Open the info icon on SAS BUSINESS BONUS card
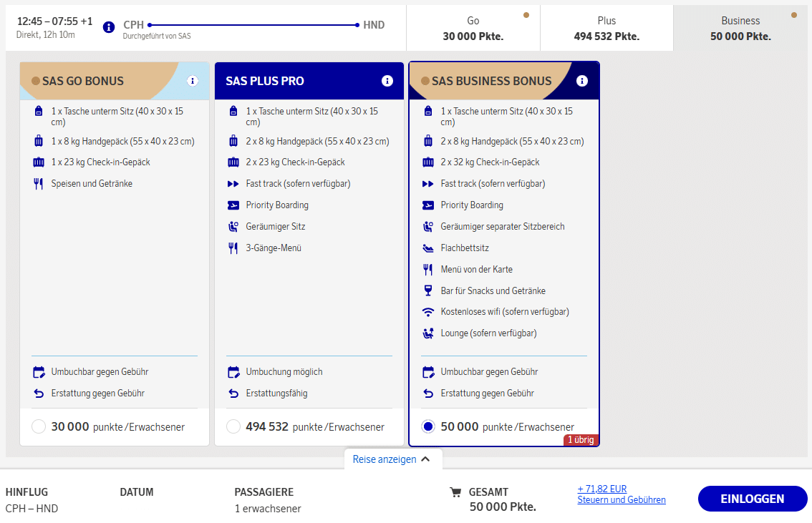 [581, 81]
